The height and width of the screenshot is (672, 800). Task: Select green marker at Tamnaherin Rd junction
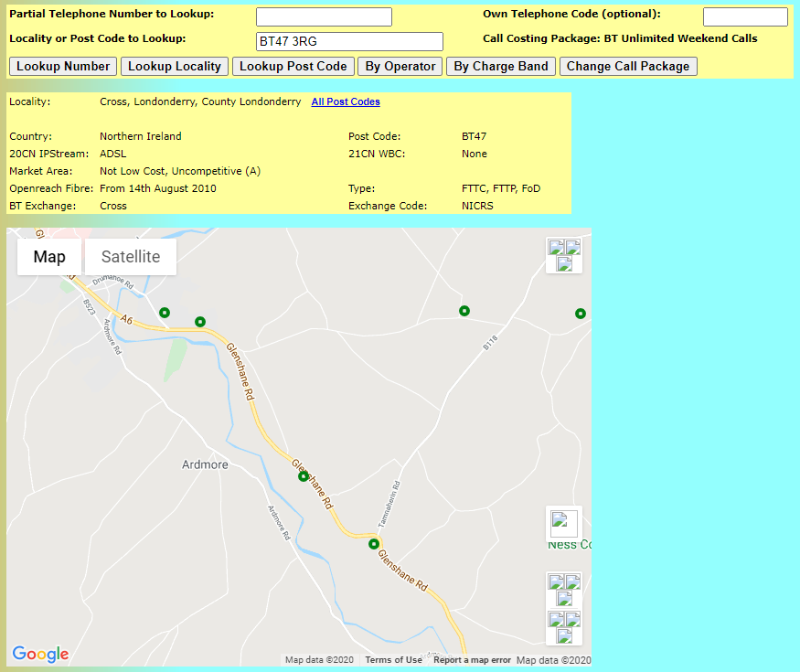point(374,544)
